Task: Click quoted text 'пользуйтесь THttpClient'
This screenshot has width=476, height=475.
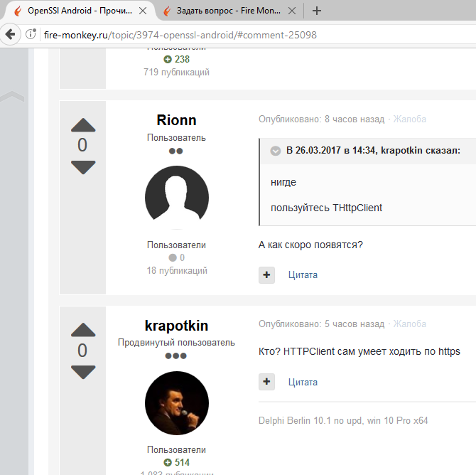Action: (x=326, y=208)
